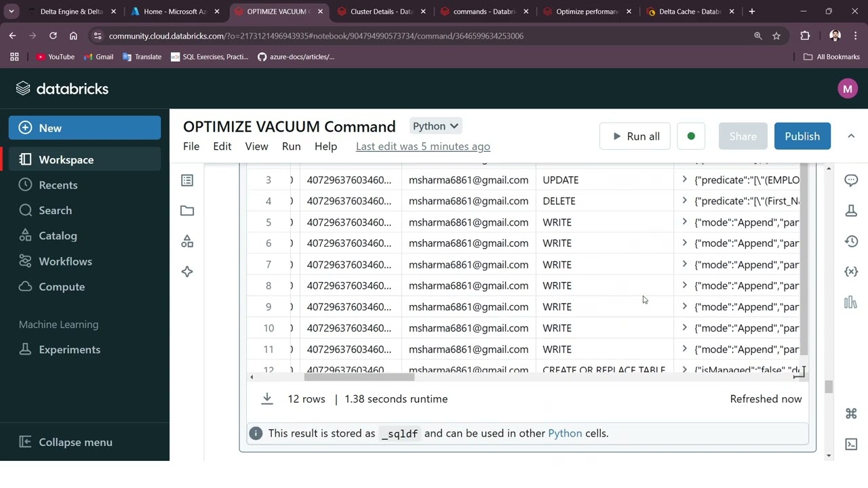Expand operationParameters in UPDATE row

click(x=684, y=180)
